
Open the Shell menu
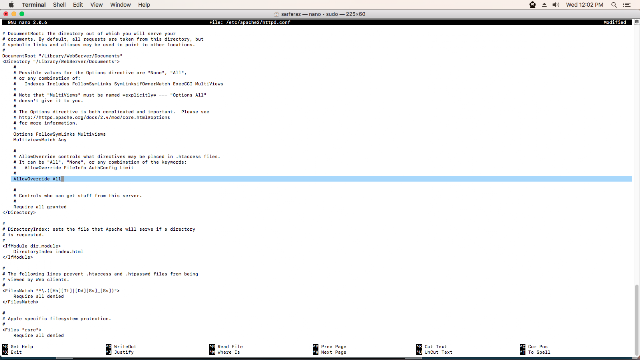(x=59, y=5)
